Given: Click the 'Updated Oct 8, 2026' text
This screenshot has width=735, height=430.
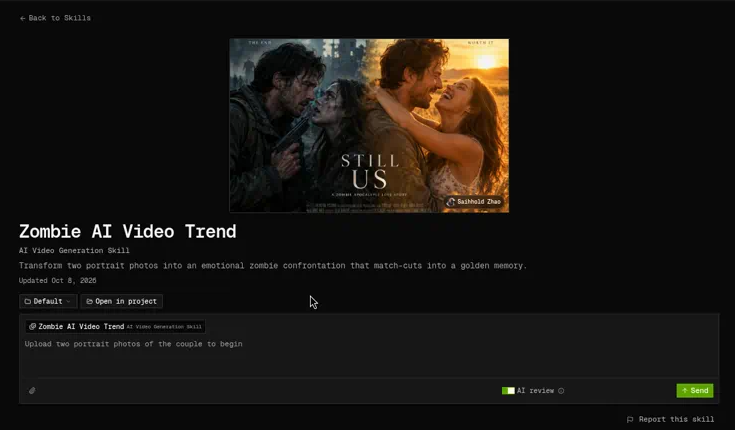Looking at the screenshot, I should [x=58, y=280].
